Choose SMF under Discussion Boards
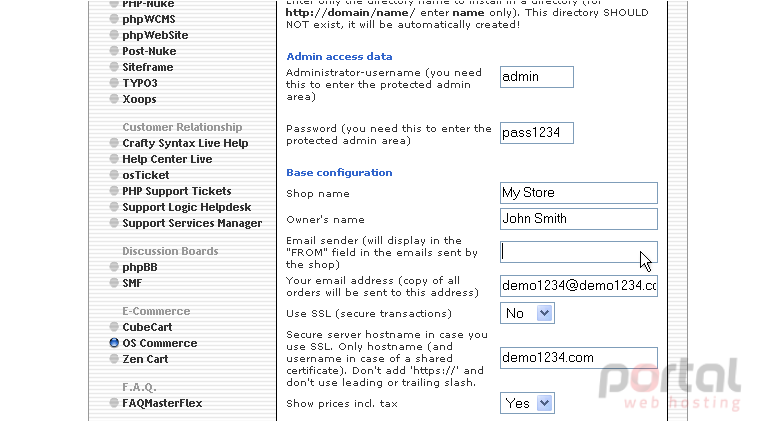This screenshot has width=776, height=422. point(132,283)
